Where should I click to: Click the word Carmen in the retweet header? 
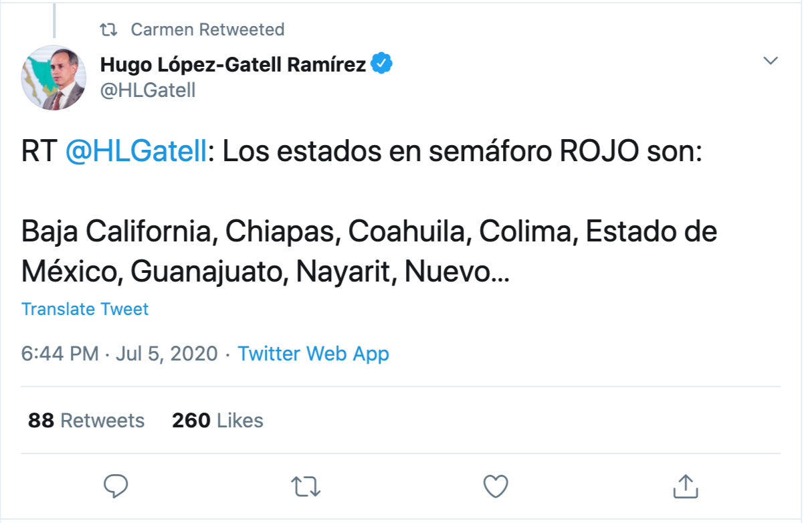point(162,29)
